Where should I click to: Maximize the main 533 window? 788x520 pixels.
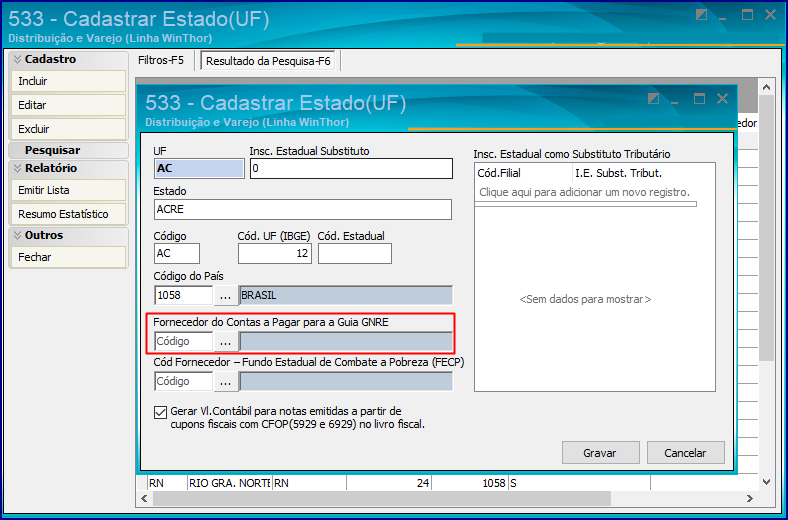(x=748, y=15)
